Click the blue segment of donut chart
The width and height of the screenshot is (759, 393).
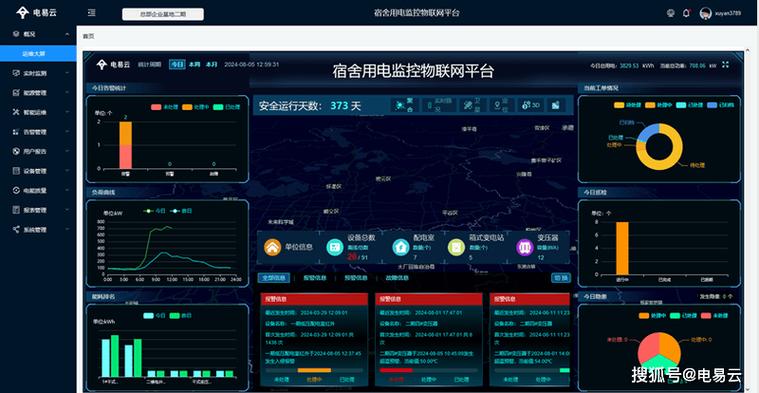(648, 132)
